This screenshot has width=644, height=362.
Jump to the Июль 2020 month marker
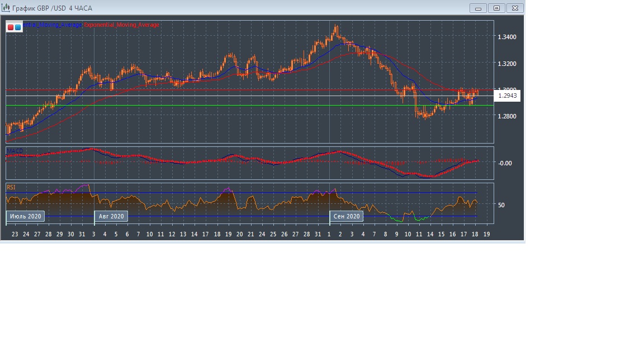[x=26, y=216]
